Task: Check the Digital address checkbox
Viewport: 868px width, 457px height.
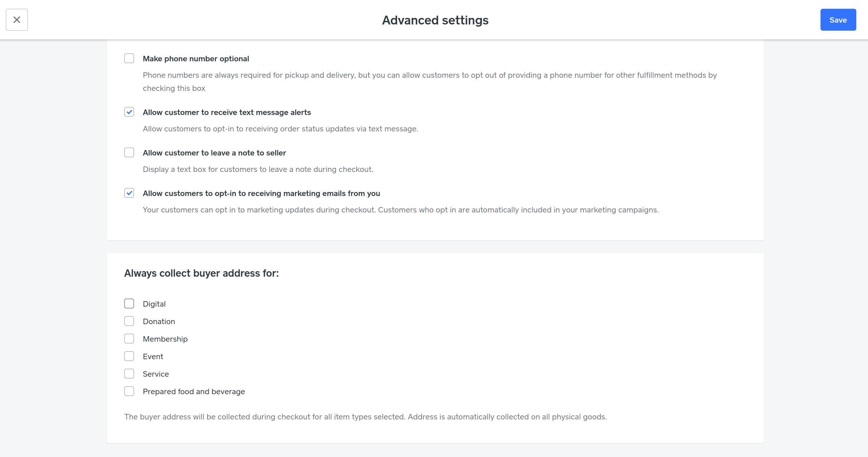Action: click(129, 304)
